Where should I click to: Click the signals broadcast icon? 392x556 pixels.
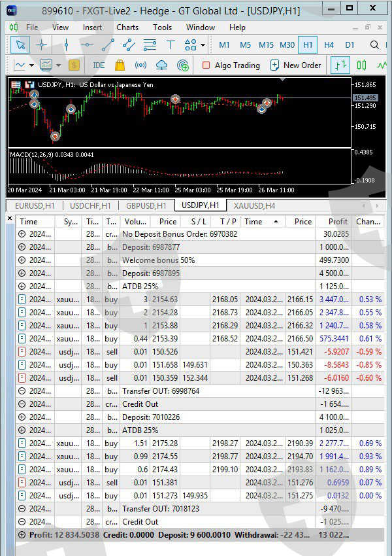tap(140, 65)
